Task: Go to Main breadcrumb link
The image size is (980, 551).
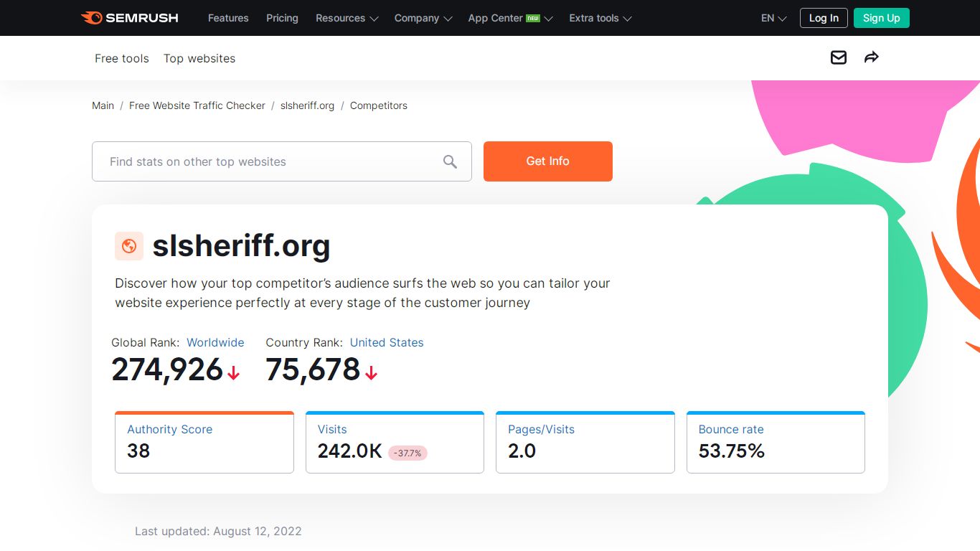Action: 103,105
